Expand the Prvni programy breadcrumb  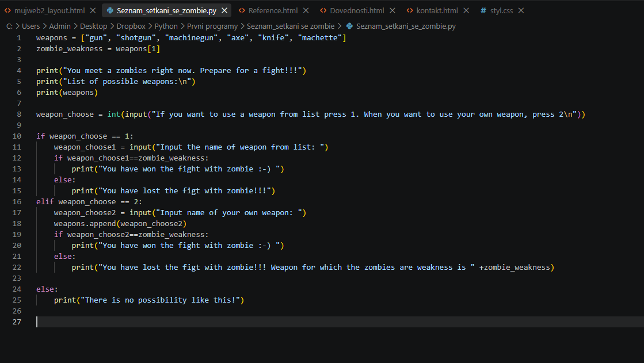pos(212,26)
